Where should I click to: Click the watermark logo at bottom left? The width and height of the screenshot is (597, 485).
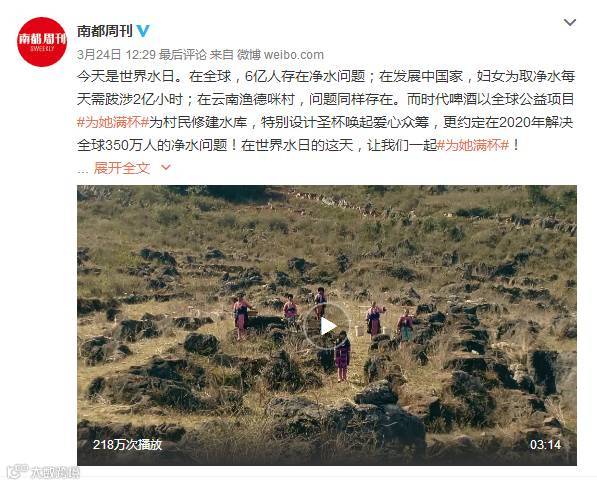[x=43, y=472]
